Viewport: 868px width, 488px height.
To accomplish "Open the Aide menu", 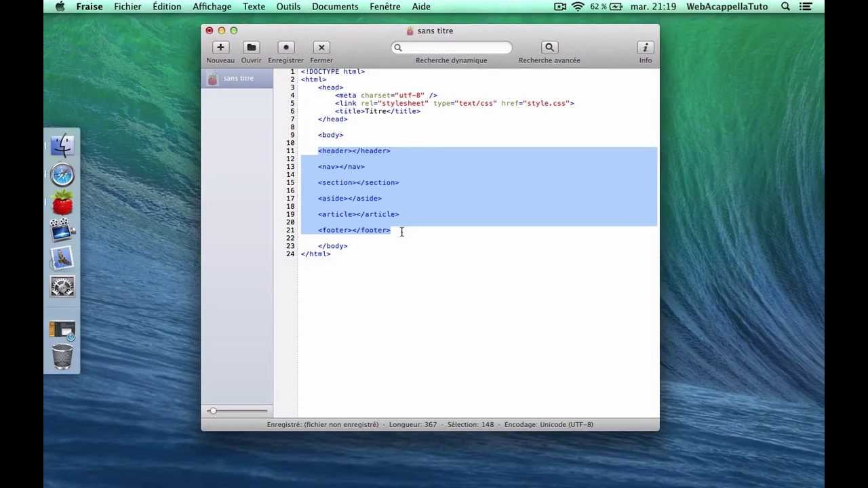I will point(421,7).
